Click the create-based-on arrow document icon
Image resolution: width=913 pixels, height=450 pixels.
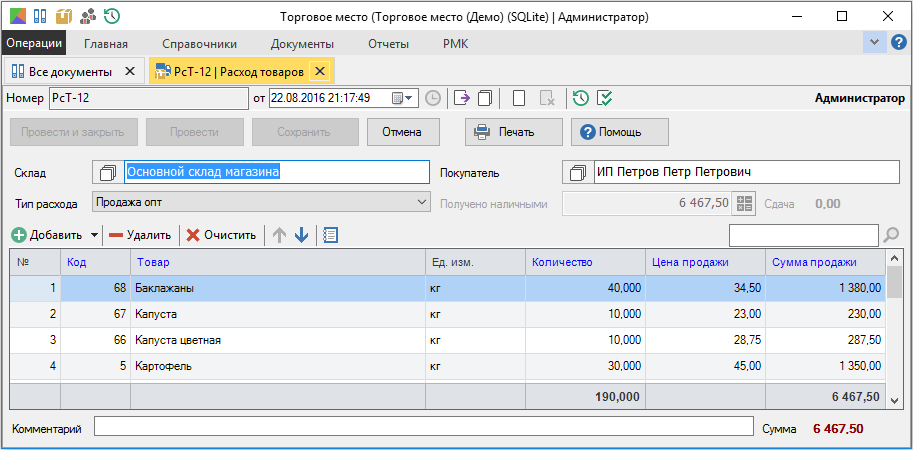click(462, 98)
